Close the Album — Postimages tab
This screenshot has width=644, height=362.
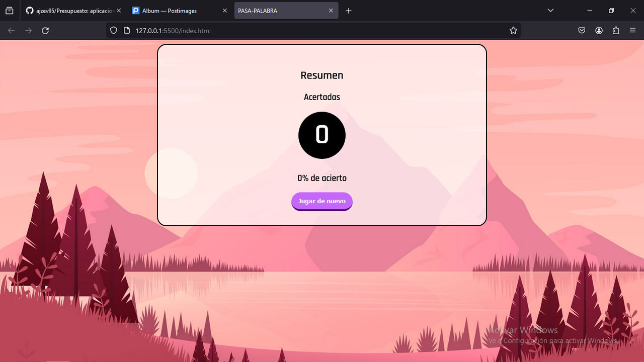(x=225, y=11)
